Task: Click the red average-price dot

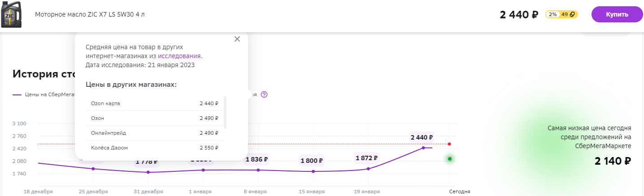Action: (449, 144)
